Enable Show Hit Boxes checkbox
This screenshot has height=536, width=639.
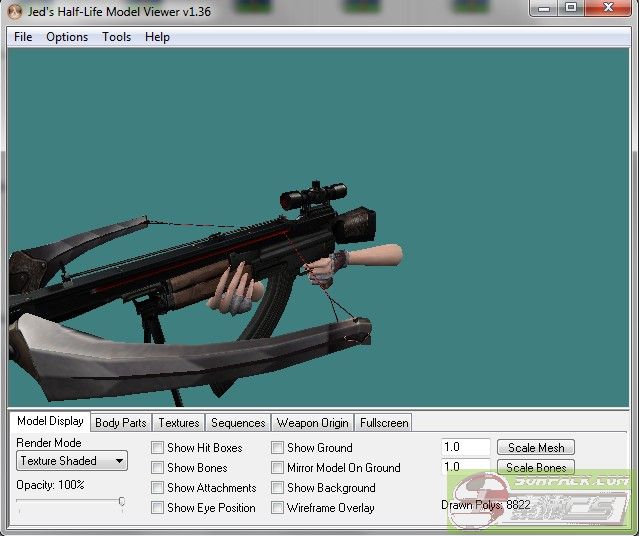[158, 448]
